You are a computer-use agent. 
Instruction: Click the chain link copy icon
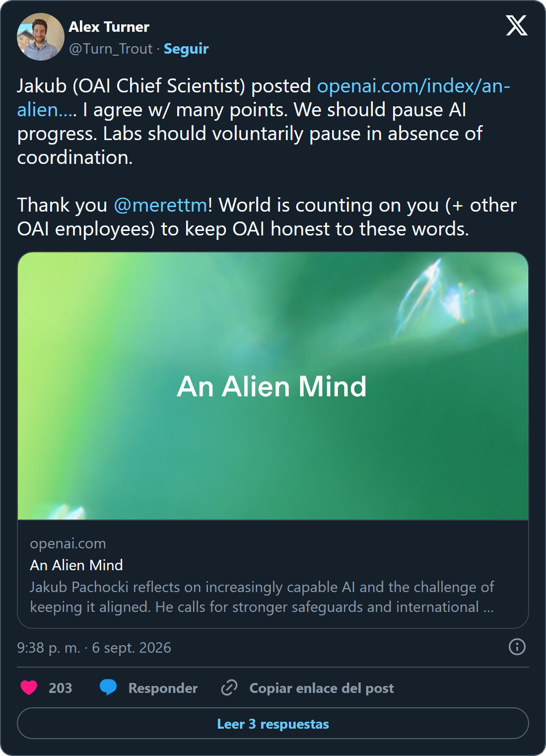click(x=229, y=687)
